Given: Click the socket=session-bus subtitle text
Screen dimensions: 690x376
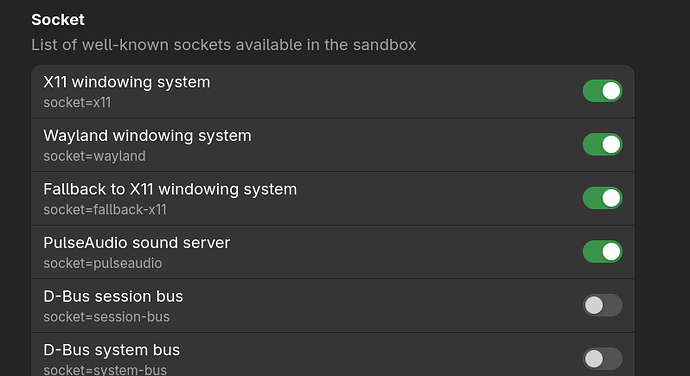Looking at the screenshot, I should point(106,317).
